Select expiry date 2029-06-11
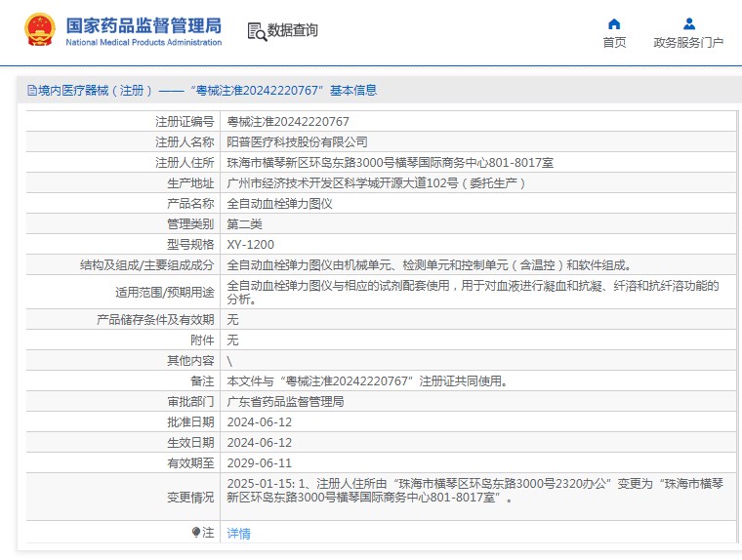742x560 pixels. (x=260, y=463)
